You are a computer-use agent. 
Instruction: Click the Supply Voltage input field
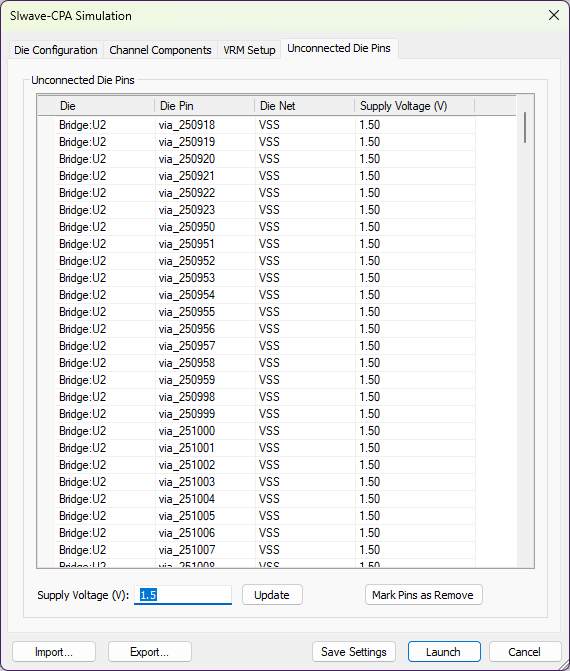(183, 595)
